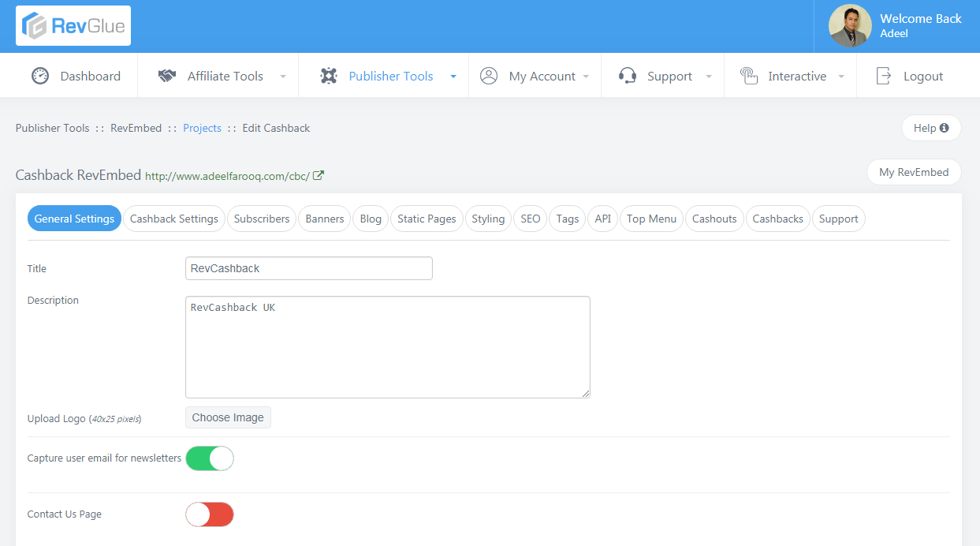The image size is (980, 546).
Task: Open the API tab
Action: [603, 219]
